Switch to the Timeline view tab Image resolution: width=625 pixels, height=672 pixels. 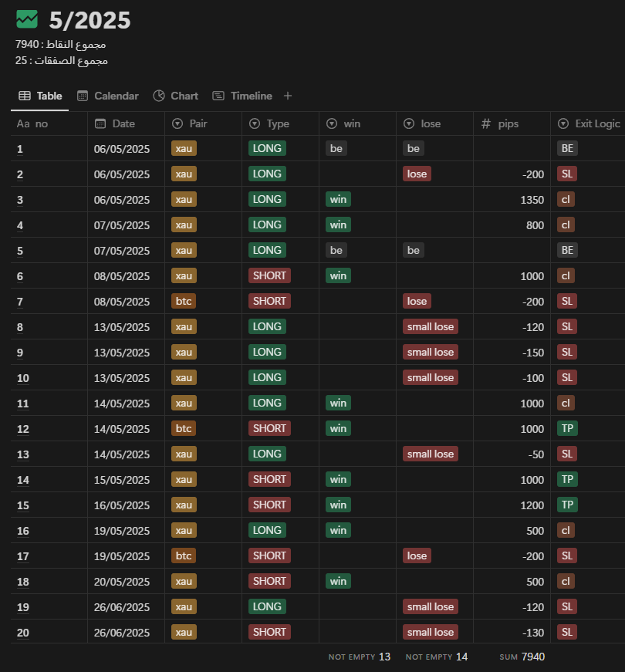coord(242,96)
